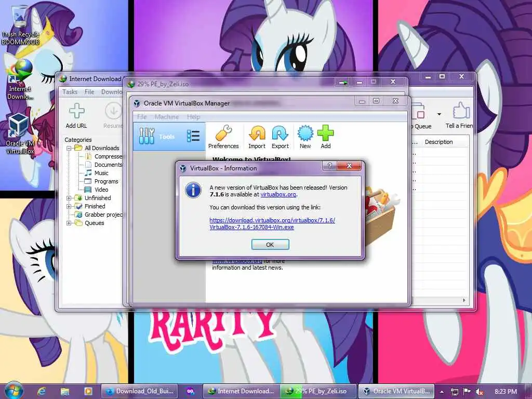Select the Programs category
Image resolution: width=532 pixels, height=399 pixels.
point(101,181)
